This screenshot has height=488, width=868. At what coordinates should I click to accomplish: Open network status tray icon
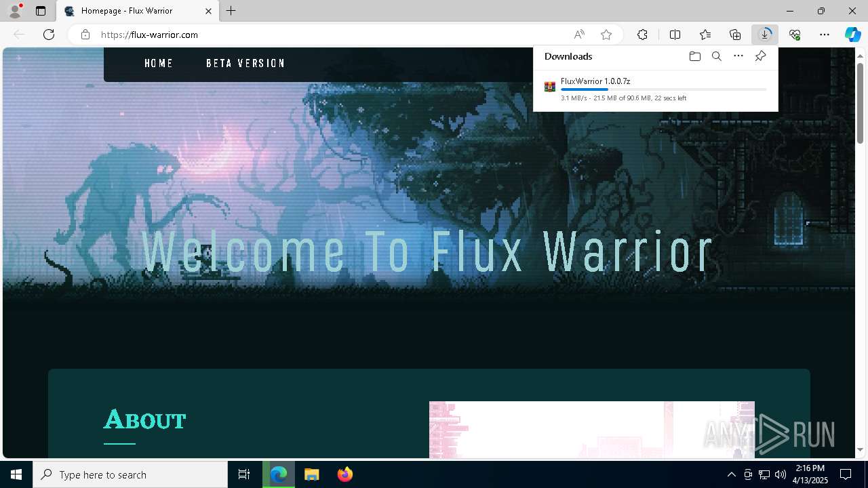pyautogui.click(x=764, y=474)
